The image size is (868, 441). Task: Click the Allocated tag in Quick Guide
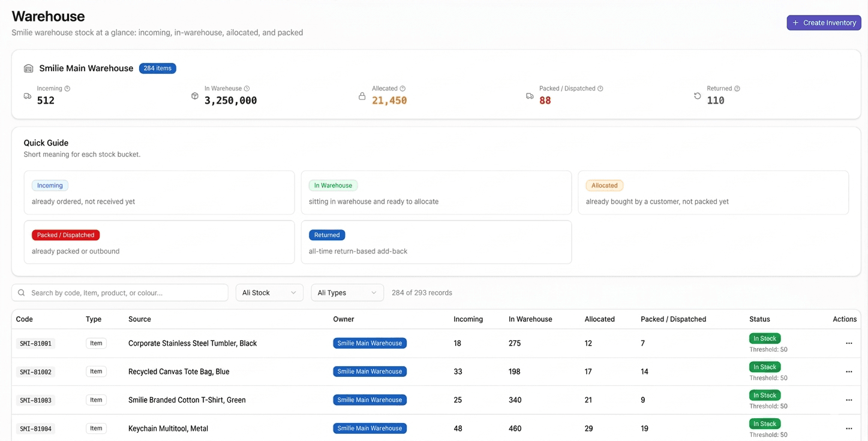tap(605, 186)
